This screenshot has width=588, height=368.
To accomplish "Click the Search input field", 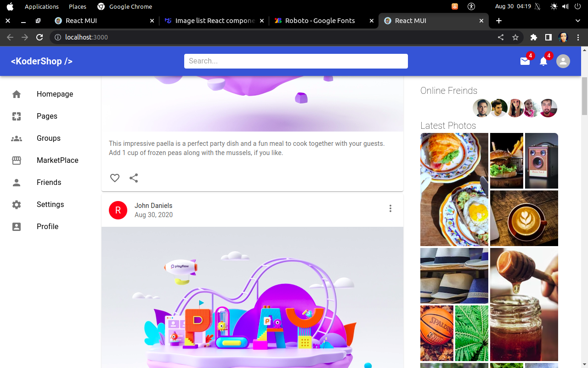I will click(x=296, y=61).
